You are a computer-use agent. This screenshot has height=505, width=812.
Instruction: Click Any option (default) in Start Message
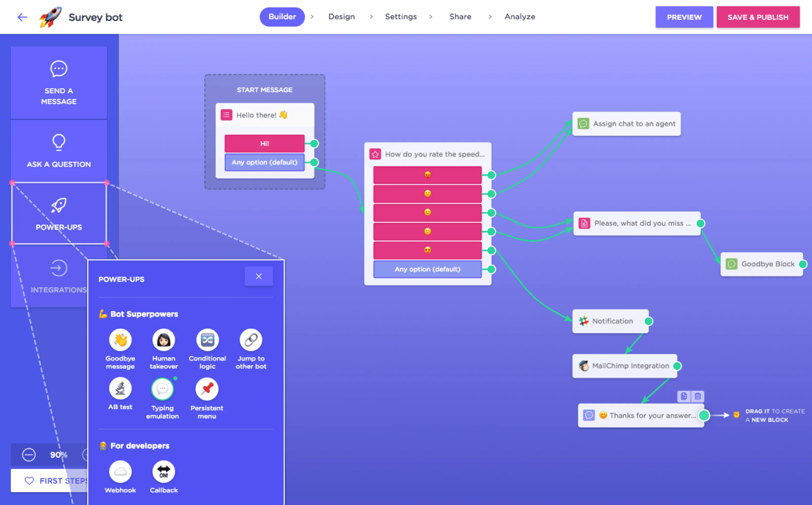point(264,162)
